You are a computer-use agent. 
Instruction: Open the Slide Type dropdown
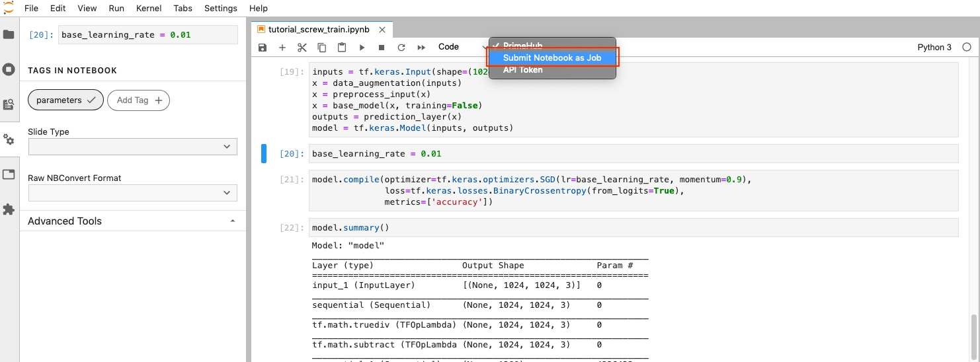132,147
